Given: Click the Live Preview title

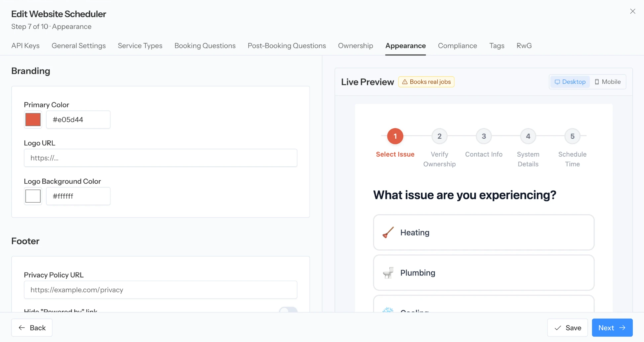Looking at the screenshot, I should pyautogui.click(x=367, y=82).
